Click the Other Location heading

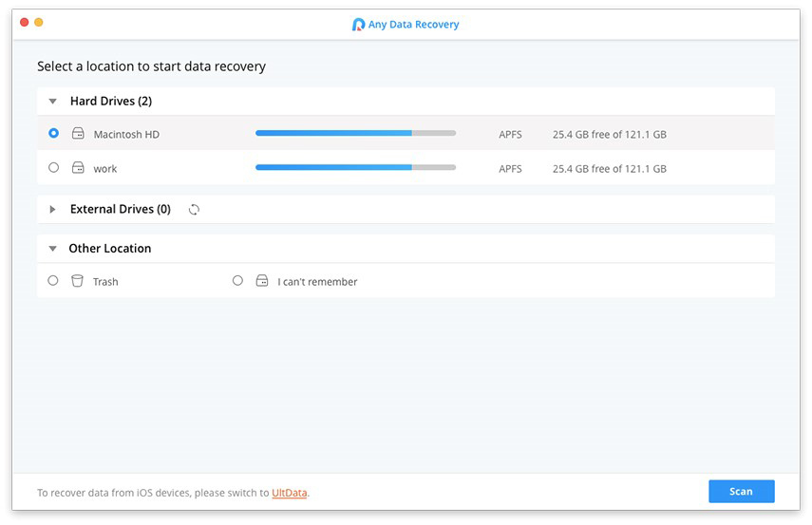pos(110,249)
